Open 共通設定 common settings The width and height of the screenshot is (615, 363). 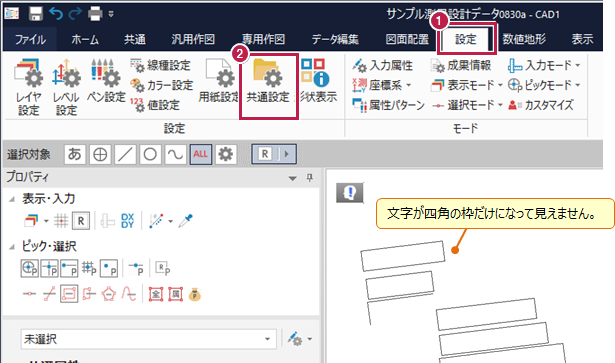[x=268, y=82]
